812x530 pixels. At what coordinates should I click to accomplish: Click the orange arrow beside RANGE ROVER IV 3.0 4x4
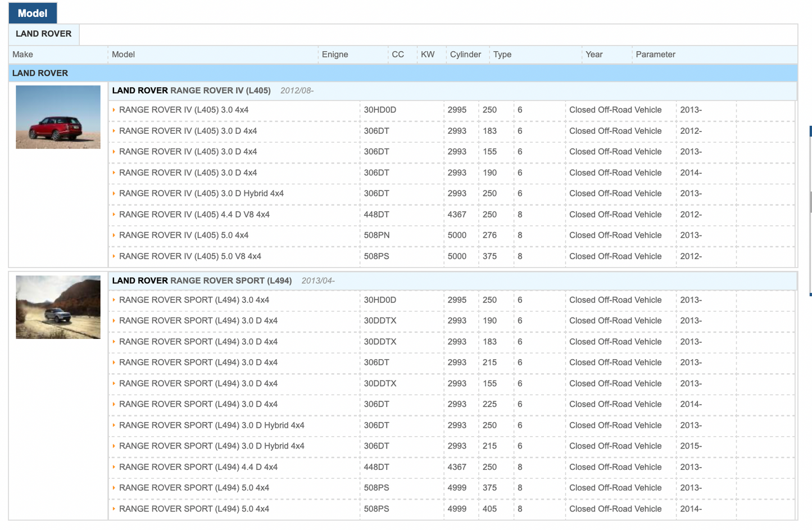pos(114,110)
